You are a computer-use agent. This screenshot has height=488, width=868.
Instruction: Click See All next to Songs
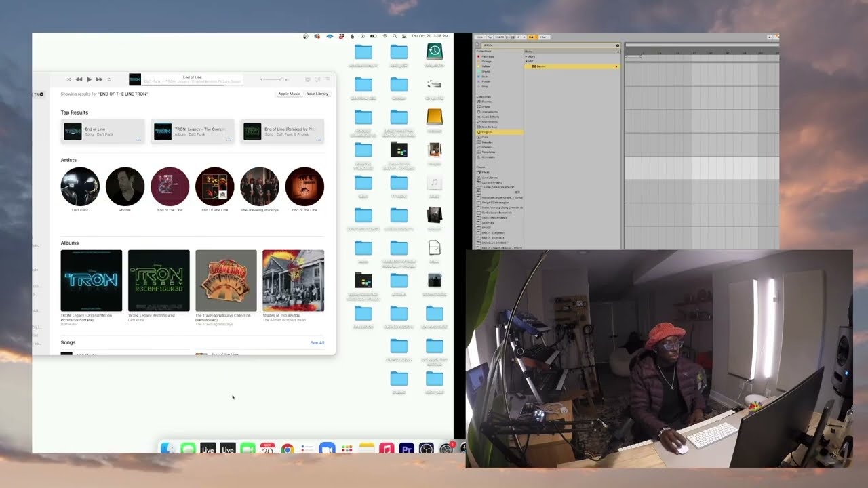coord(317,343)
